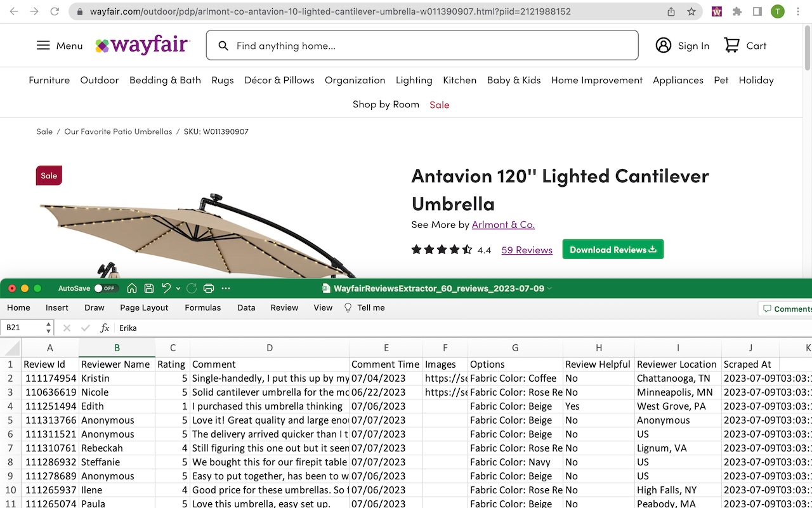
Task: Click the insert function fx icon
Action: [105, 328]
